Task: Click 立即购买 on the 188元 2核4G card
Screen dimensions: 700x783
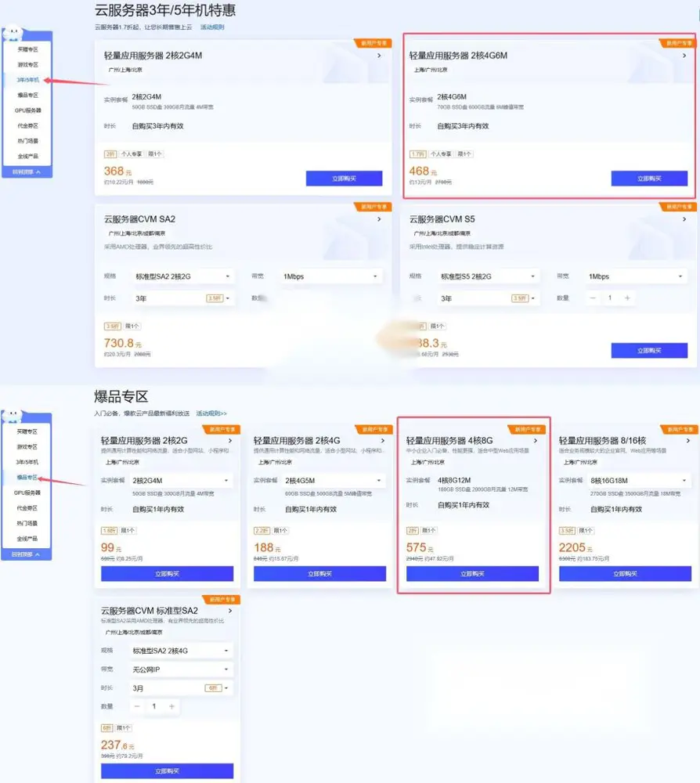Action: tap(320, 574)
